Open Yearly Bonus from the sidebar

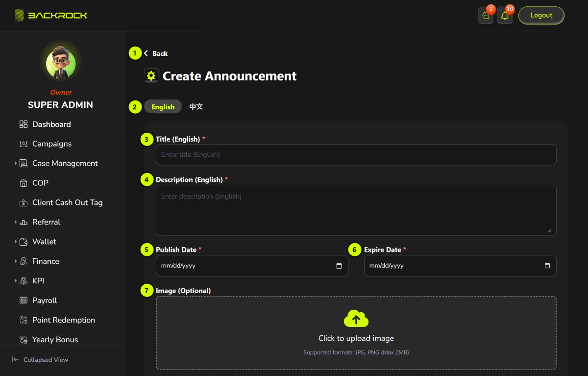click(x=55, y=340)
